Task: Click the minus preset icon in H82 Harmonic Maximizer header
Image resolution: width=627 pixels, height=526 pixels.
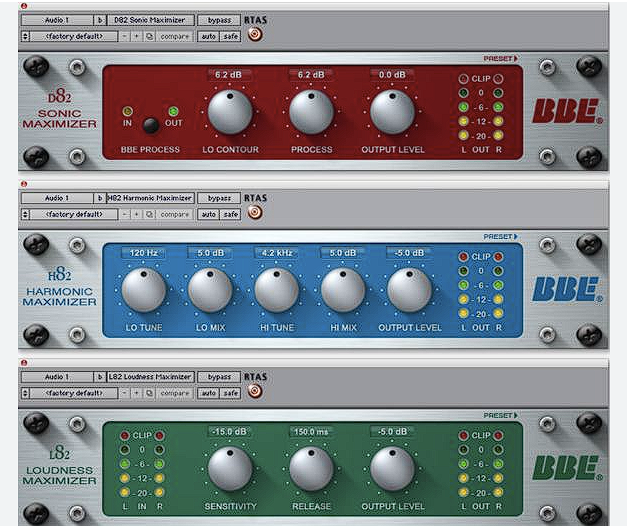Action: click(x=125, y=214)
